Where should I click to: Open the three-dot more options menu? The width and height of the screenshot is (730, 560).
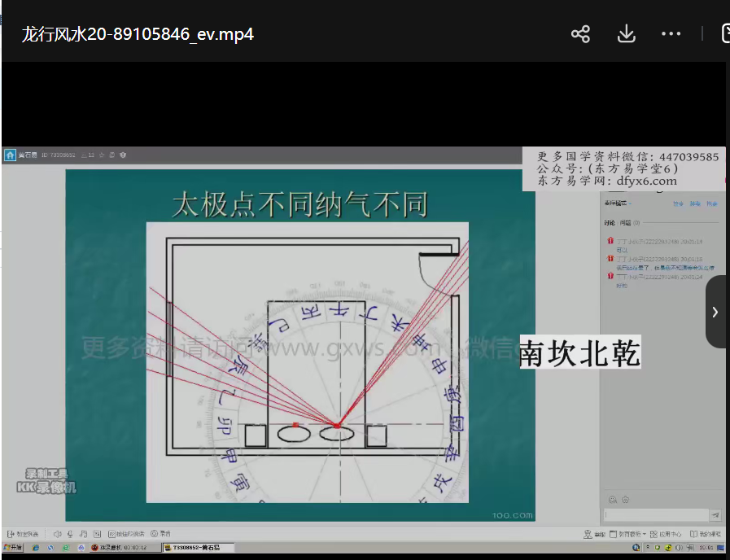pos(671,34)
